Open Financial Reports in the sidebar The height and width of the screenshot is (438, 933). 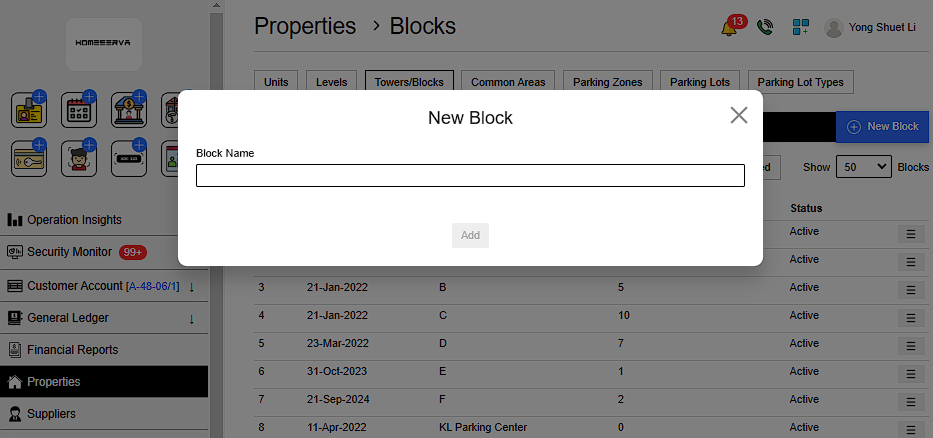72,350
